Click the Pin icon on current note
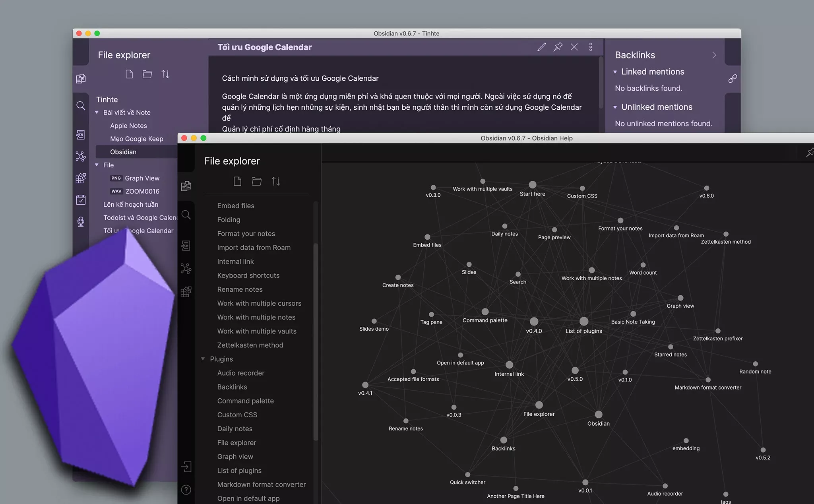Viewport: 814px width, 504px height. 556,47
